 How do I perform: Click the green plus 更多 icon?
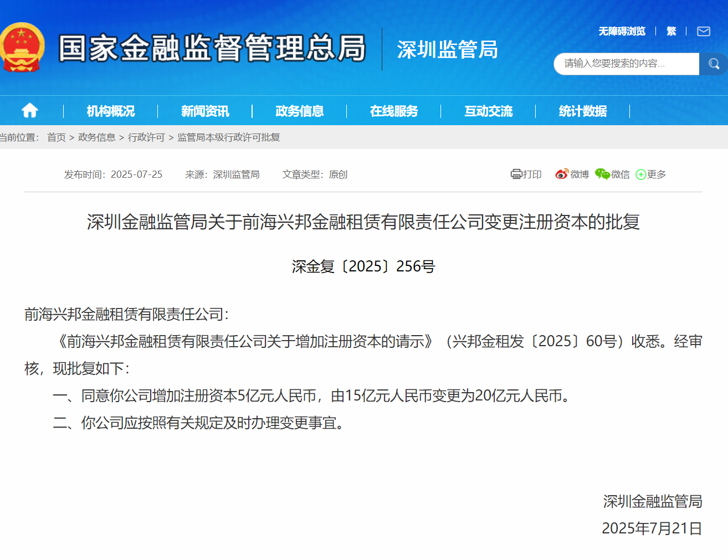pos(641,174)
